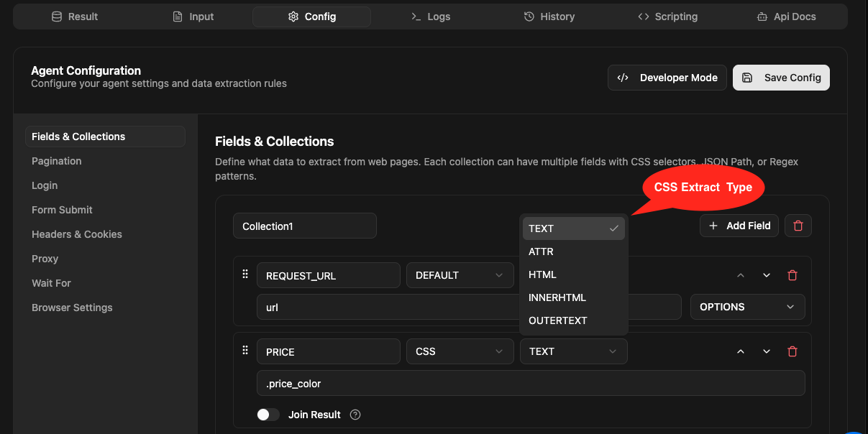Screen dimensions: 868x434
Task: Delete the PRICE field row
Action: tap(792, 351)
